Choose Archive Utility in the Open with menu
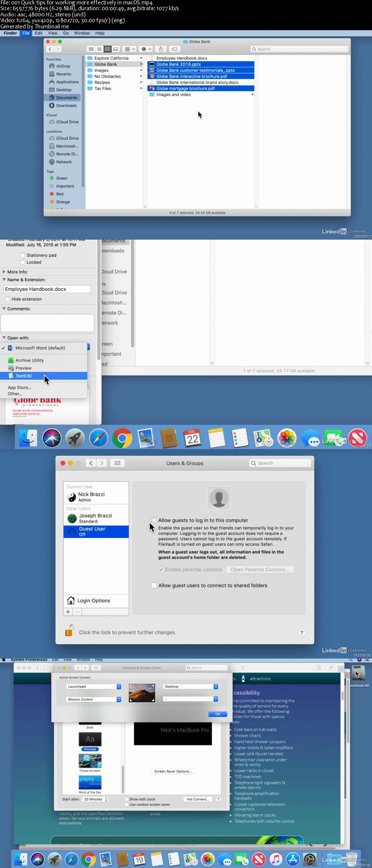This screenshot has width=372, height=868. (44, 360)
